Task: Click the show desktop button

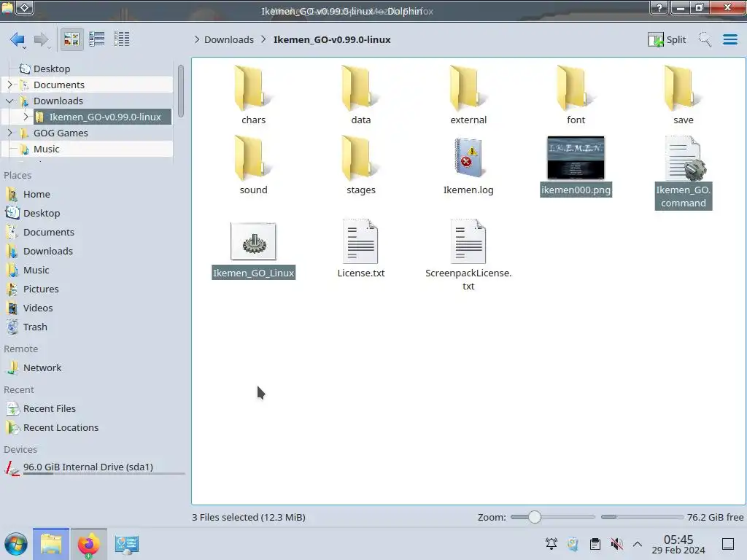Action: coord(728,544)
